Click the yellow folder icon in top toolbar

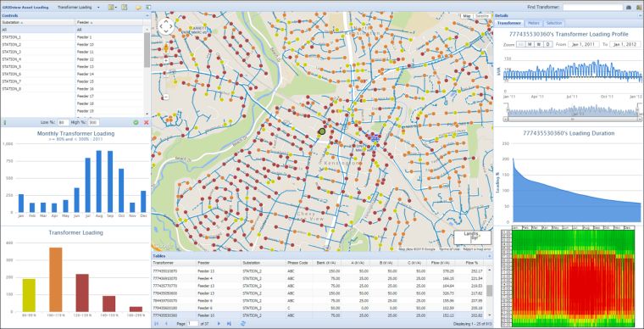point(138,8)
